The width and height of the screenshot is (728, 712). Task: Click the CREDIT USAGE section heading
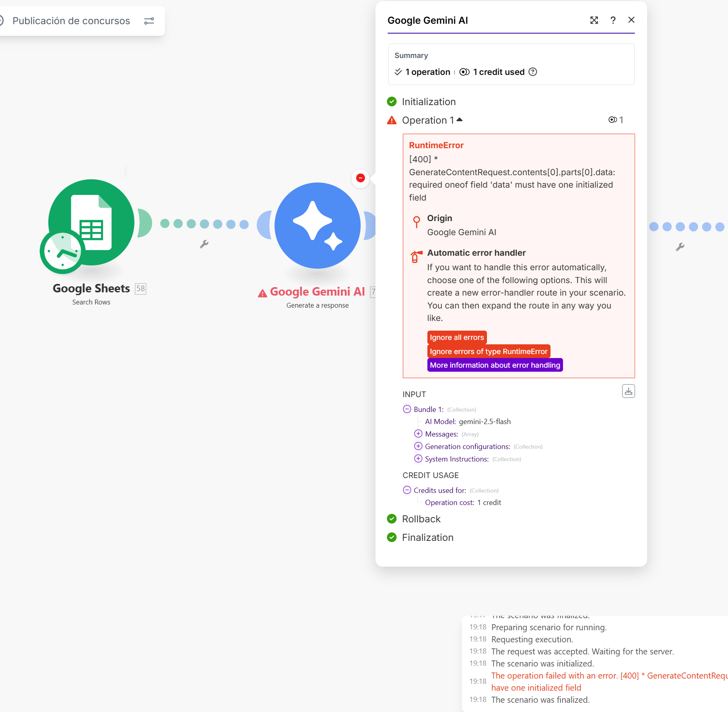431,475
